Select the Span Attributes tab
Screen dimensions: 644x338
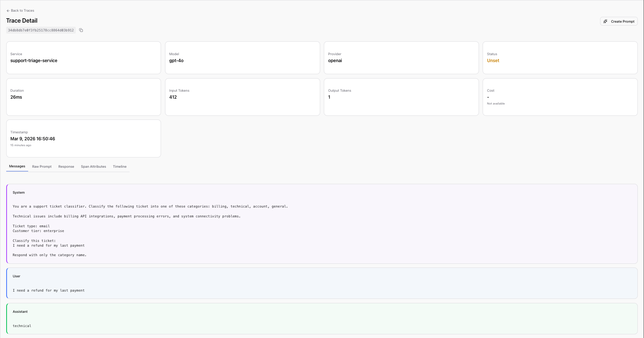(93, 166)
